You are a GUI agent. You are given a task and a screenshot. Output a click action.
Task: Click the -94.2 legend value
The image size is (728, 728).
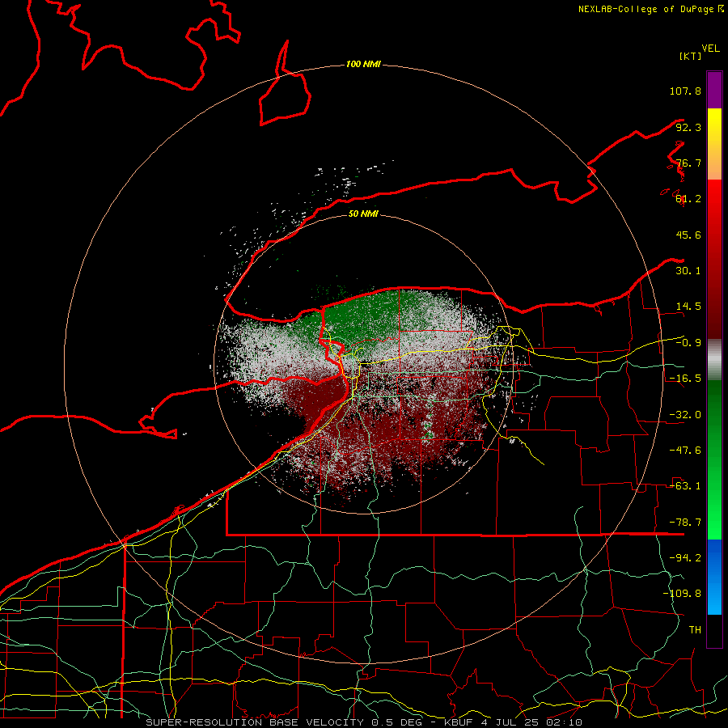[x=685, y=558]
